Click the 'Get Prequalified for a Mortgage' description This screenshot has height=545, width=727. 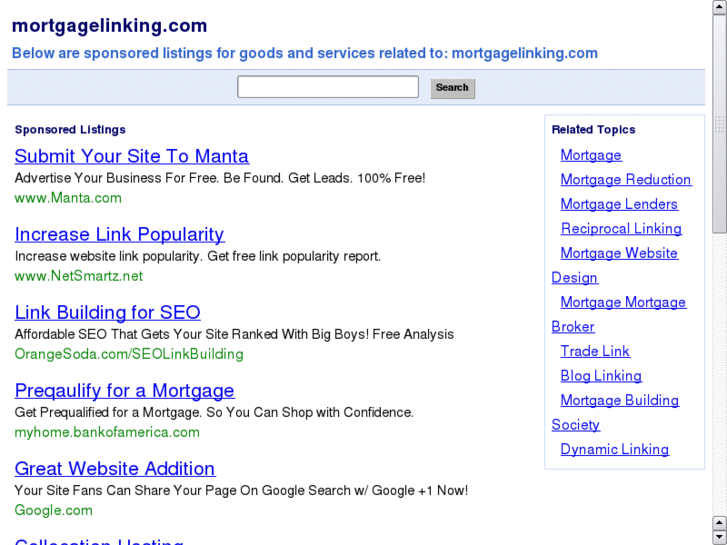[x=214, y=412]
